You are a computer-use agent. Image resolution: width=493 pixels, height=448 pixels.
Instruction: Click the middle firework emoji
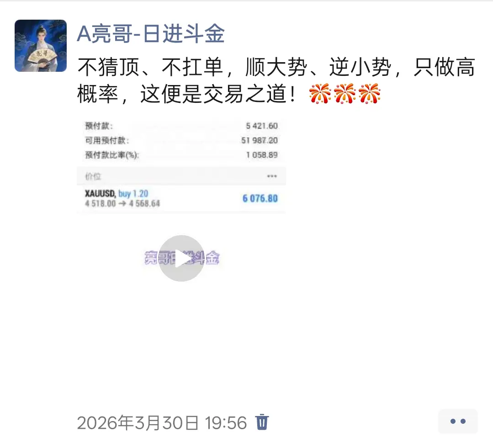345,94
